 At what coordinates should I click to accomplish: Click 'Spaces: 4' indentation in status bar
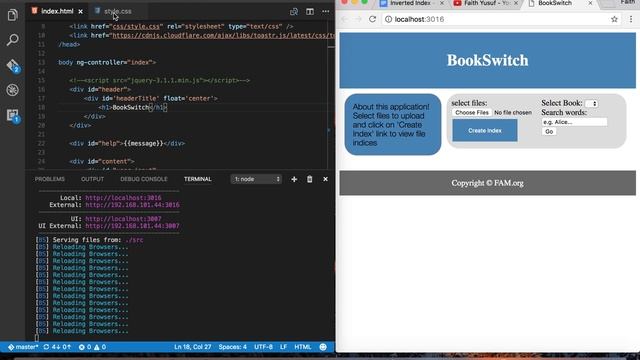(x=233, y=347)
